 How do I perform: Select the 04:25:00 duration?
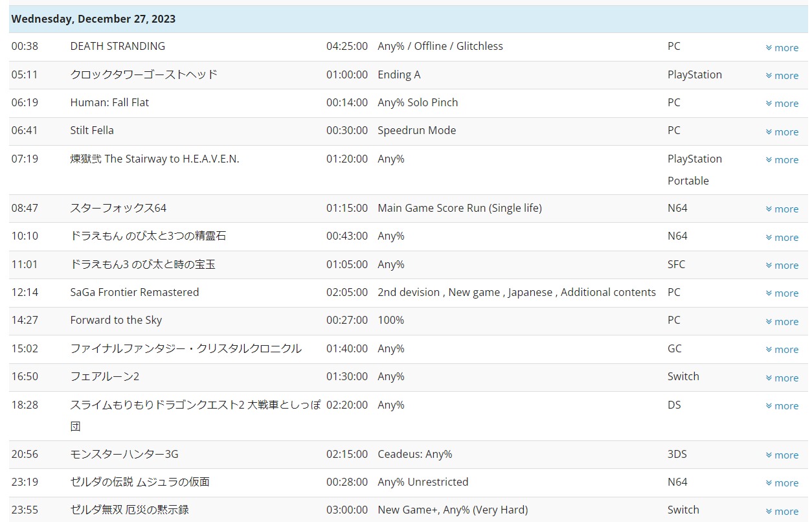347,46
